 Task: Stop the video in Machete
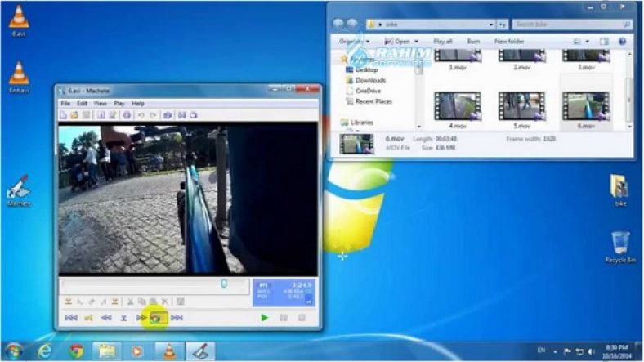coord(302,318)
